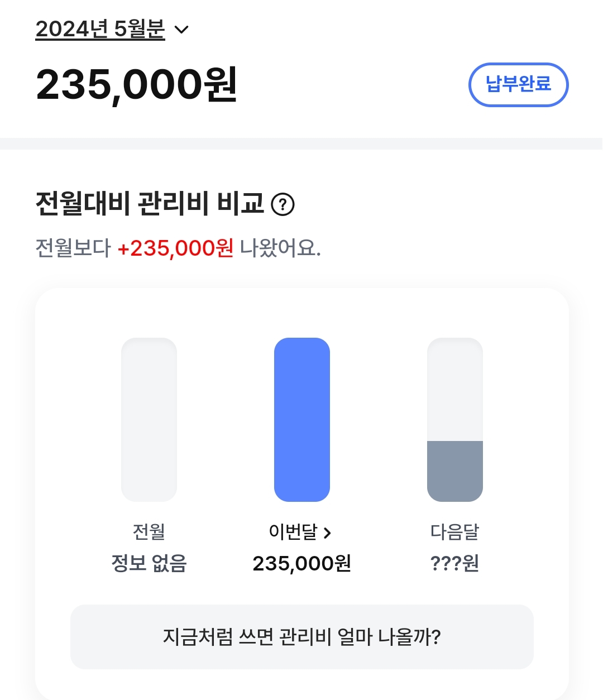This screenshot has width=603, height=700.
Task: Click the chevron beside 2024년 5월분
Action: click(x=182, y=30)
